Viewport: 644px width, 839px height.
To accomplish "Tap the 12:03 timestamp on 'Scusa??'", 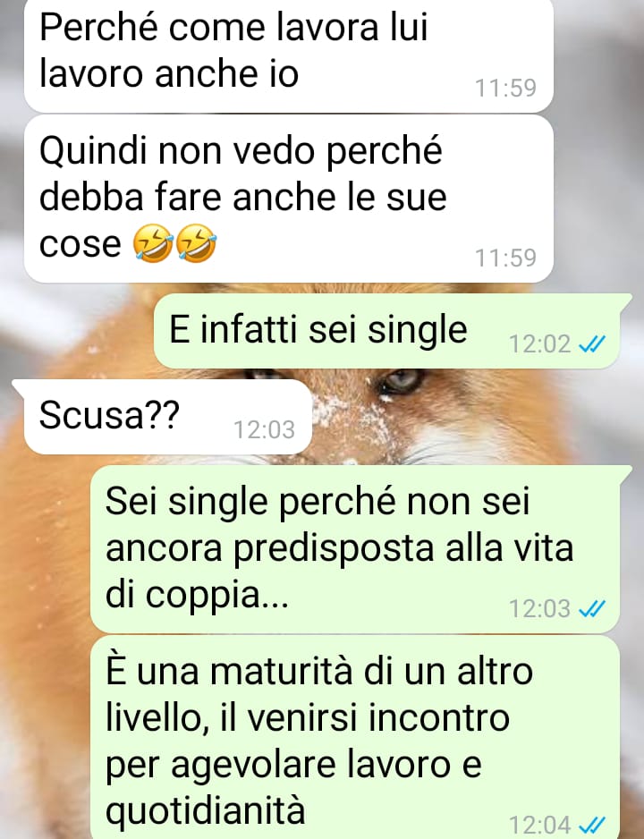I will click(x=264, y=429).
